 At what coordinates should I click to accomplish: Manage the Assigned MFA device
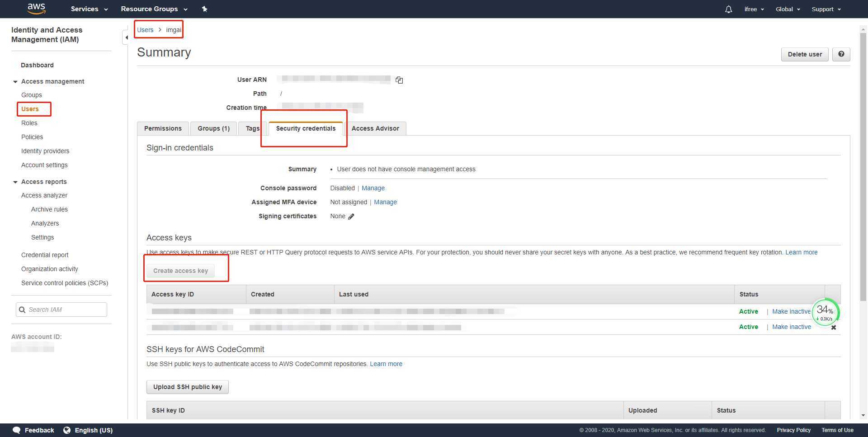pyautogui.click(x=385, y=202)
